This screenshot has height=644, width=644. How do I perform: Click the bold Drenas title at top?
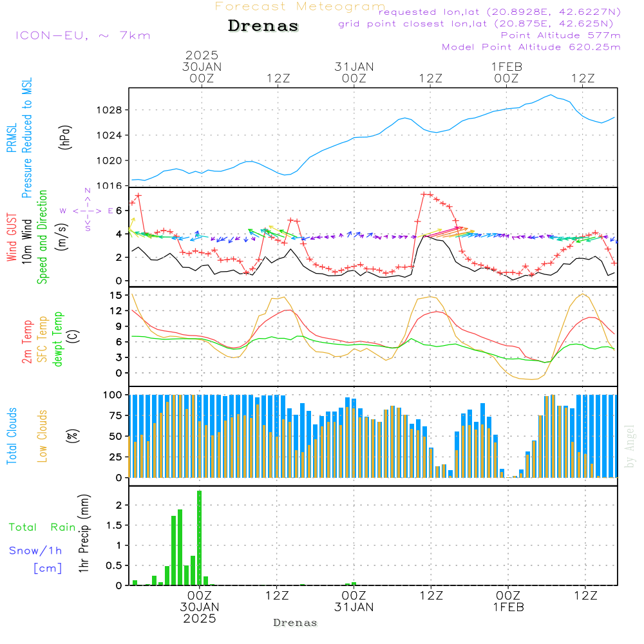click(263, 26)
